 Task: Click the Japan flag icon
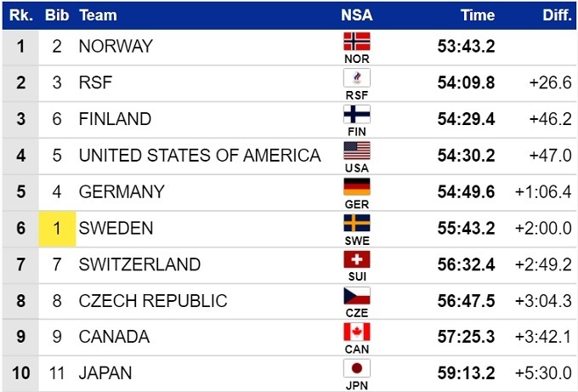click(357, 368)
